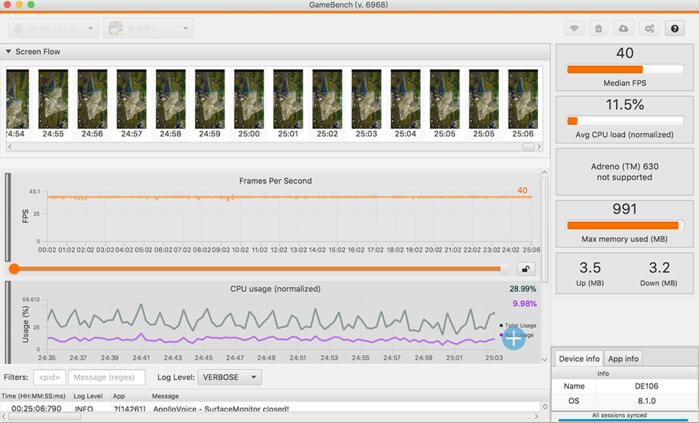Click the trash delete session icon
Screen dimensions: 699x423
point(599,29)
